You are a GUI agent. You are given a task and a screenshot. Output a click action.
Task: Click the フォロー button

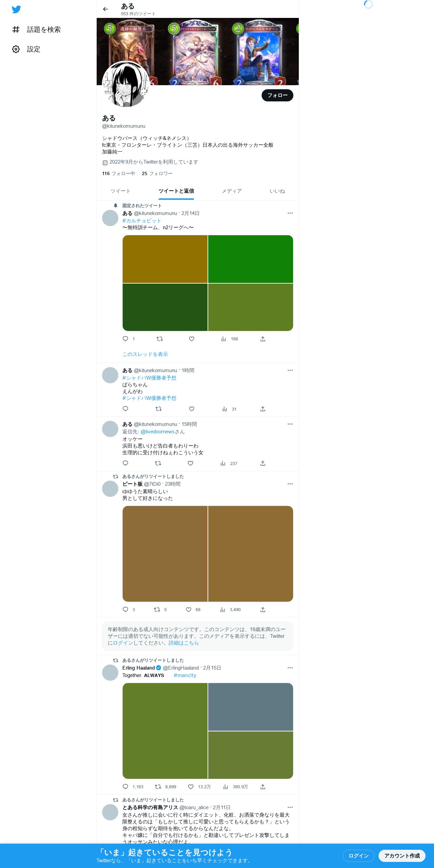pyautogui.click(x=278, y=95)
